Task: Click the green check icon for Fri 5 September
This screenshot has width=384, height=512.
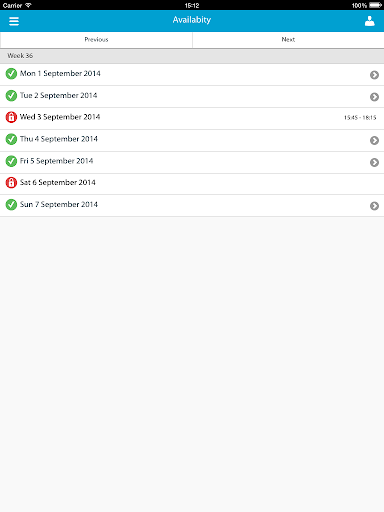Action: coord(11,161)
